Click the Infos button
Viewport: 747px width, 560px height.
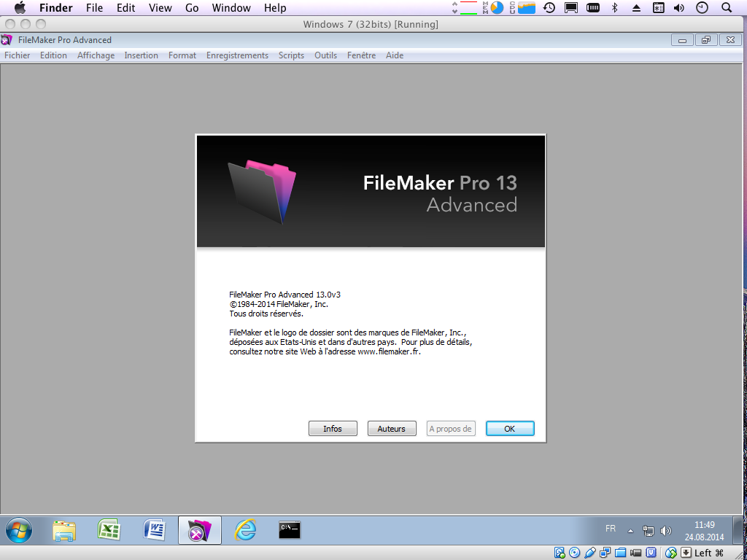[333, 429]
